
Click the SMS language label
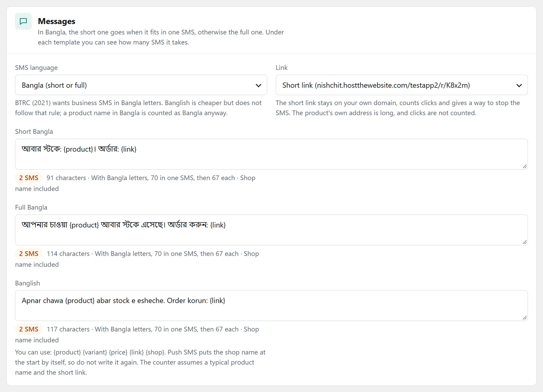click(36, 67)
